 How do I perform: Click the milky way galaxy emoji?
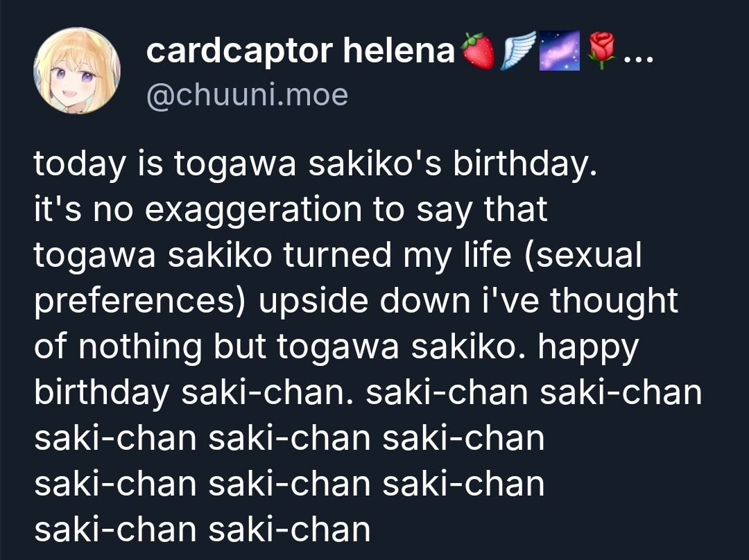(x=560, y=51)
